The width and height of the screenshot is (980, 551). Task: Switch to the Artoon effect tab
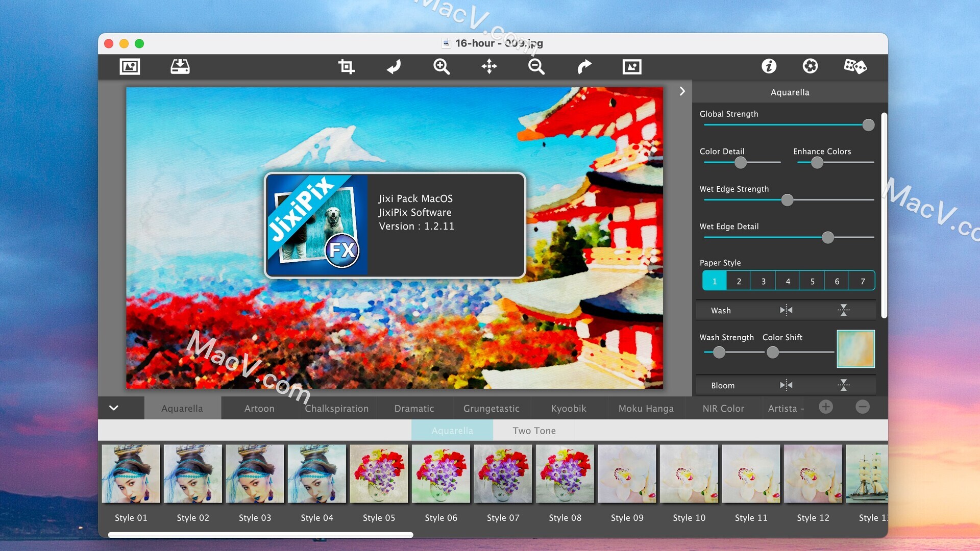coord(259,408)
